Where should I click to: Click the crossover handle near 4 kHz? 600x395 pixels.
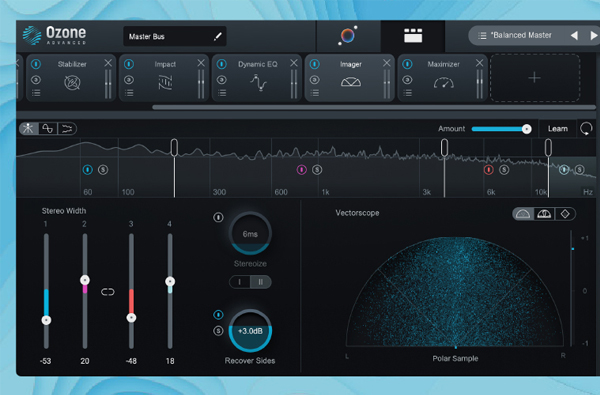(x=444, y=148)
